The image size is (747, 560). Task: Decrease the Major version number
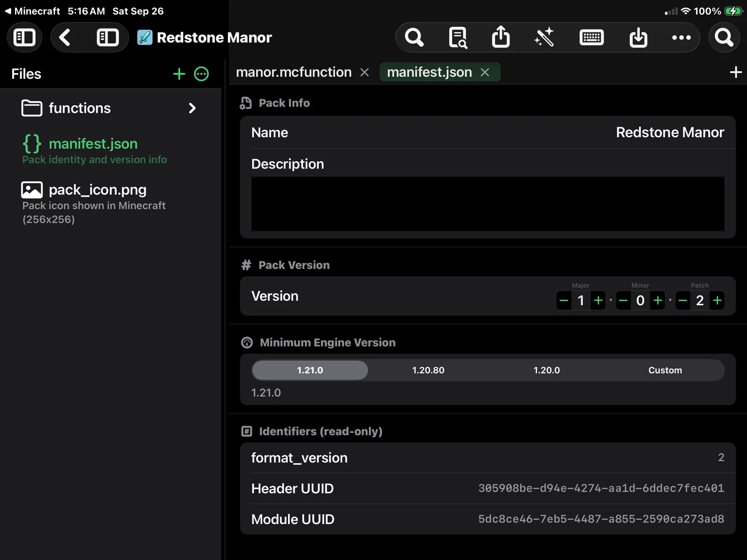point(564,301)
